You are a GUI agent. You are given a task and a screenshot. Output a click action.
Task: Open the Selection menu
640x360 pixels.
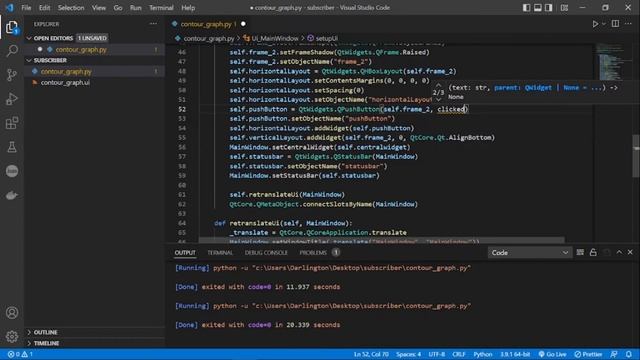point(71,8)
